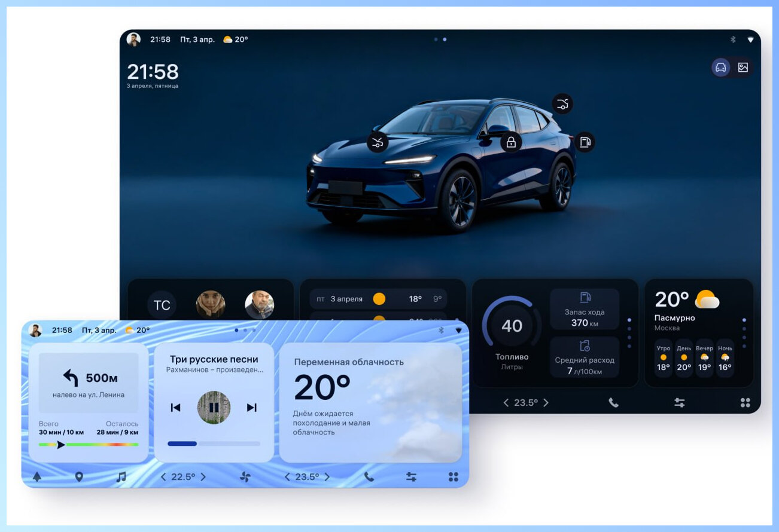Select the Ночь forecast tile
The width and height of the screenshot is (779, 532).
(725, 358)
